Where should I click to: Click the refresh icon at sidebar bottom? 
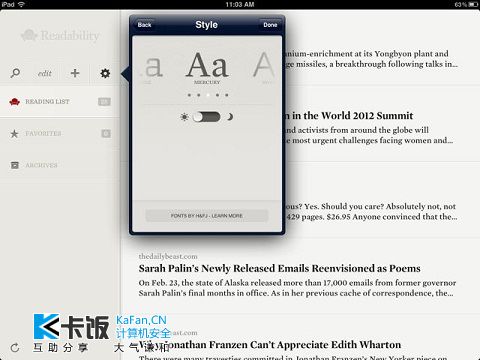(x=15, y=348)
